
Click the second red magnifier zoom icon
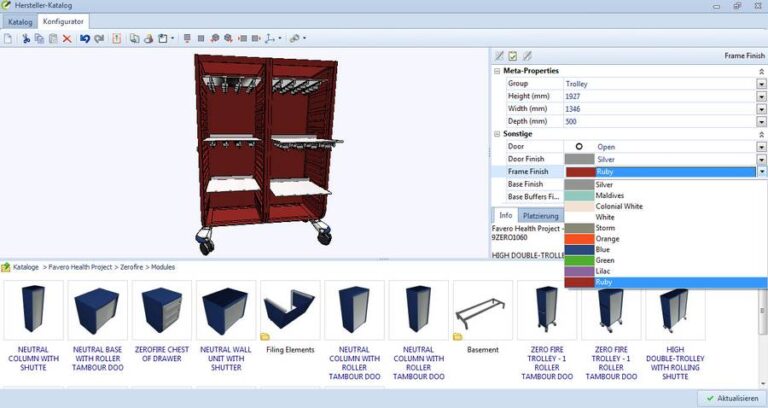pyautogui.click(x=228, y=38)
